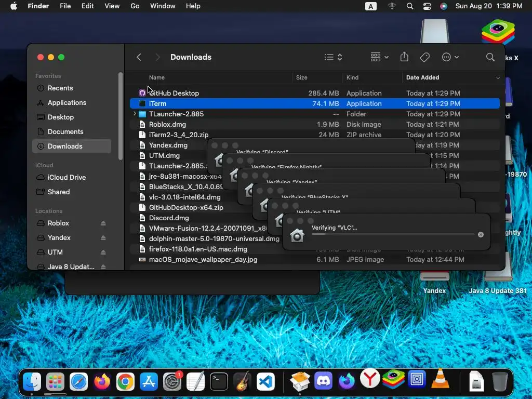Open the App Store from the Dock
Screen dimensions: 532x399
[149, 382]
